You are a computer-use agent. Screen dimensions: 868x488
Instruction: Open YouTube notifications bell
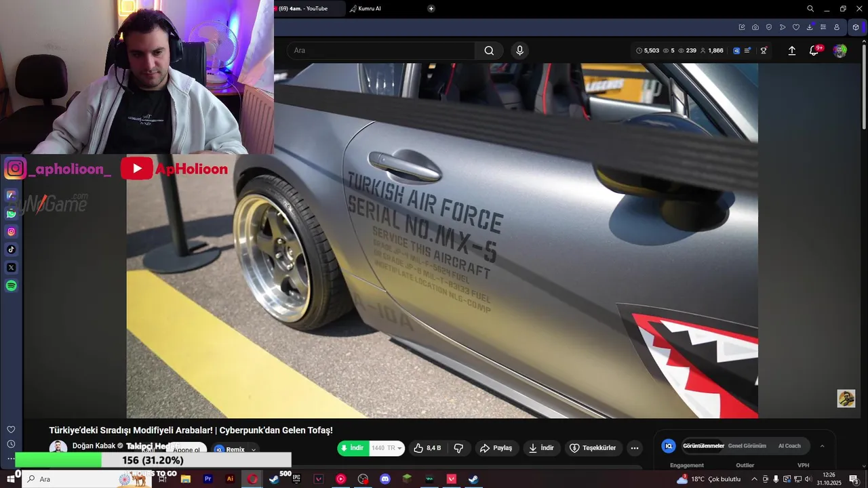[x=814, y=51]
